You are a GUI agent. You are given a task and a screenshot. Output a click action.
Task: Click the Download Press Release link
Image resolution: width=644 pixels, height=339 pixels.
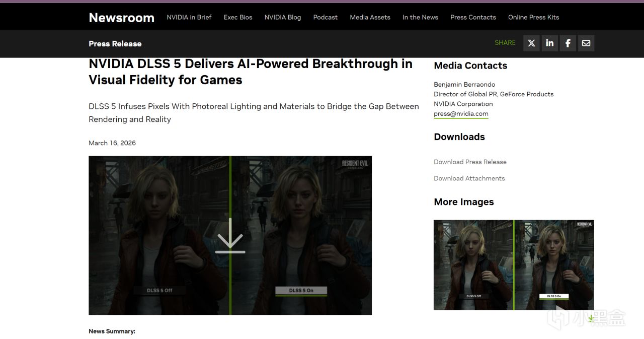pyautogui.click(x=470, y=162)
